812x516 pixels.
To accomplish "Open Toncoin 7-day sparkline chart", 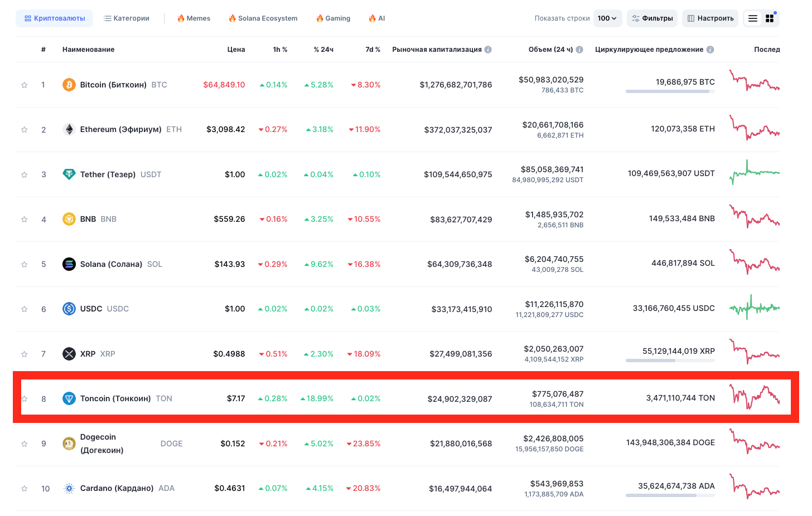I will pos(755,396).
